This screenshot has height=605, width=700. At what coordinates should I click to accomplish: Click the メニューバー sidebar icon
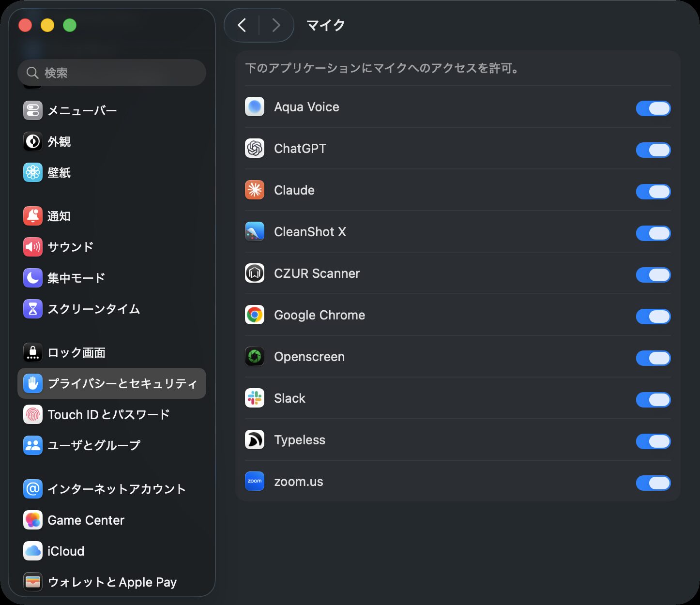33,111
